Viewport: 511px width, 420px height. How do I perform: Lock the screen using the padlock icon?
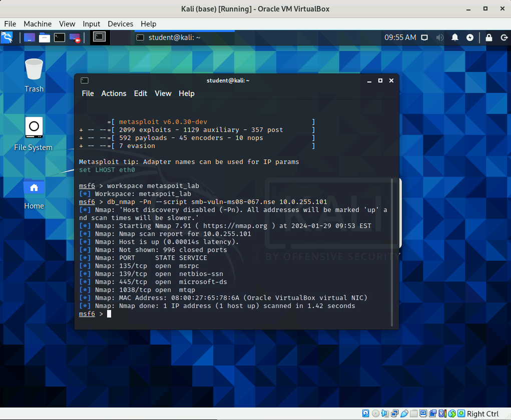pos(489,37)
